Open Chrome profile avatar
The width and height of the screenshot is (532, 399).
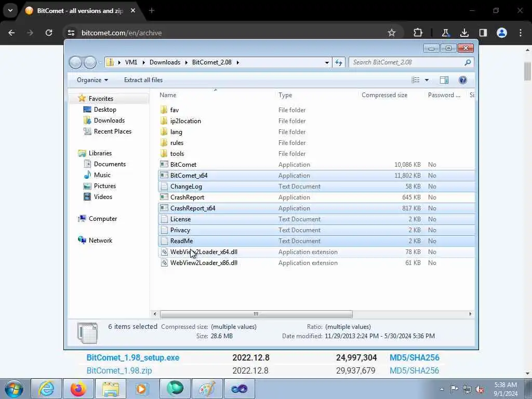(x=502, y=33)
